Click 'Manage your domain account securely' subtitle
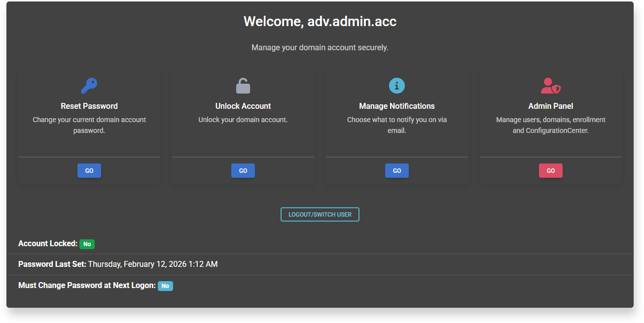The height and width of the screenshot is (323, 644). 320,48
